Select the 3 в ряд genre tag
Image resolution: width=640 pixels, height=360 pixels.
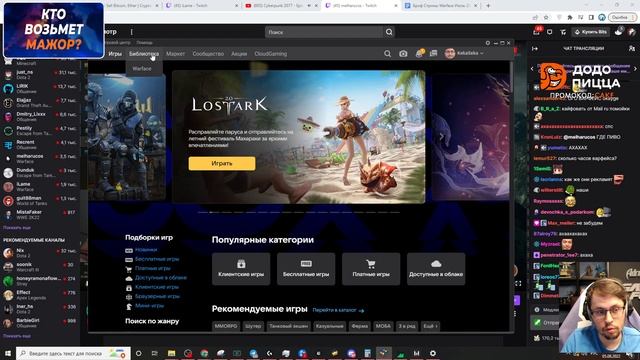pos(407,326)
